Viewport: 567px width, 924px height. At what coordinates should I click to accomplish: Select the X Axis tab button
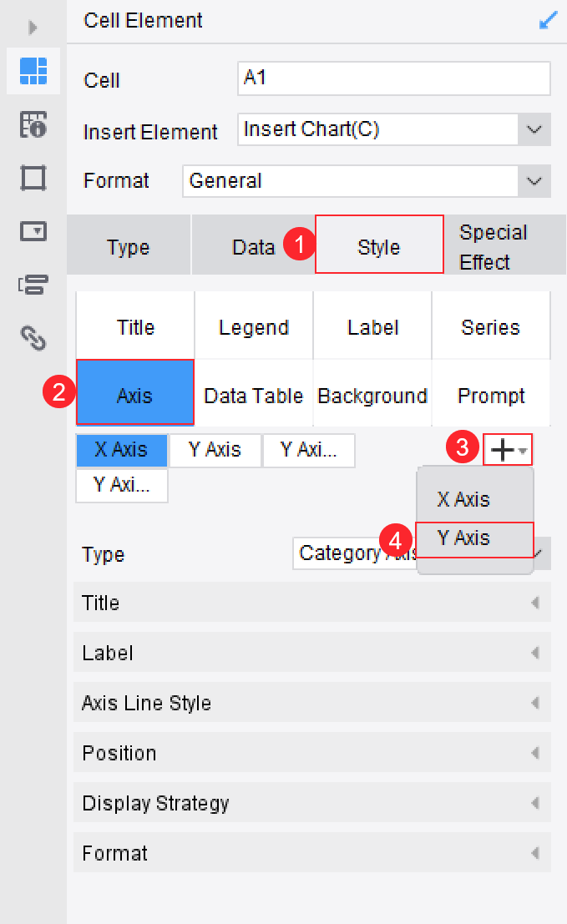click(x=121, y=450)
